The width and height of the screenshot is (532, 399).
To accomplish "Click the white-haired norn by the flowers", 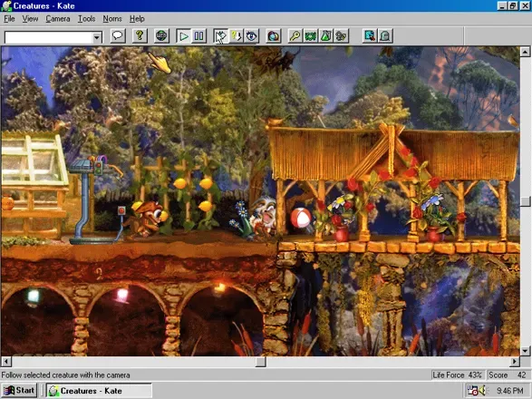I will [264, 218].
